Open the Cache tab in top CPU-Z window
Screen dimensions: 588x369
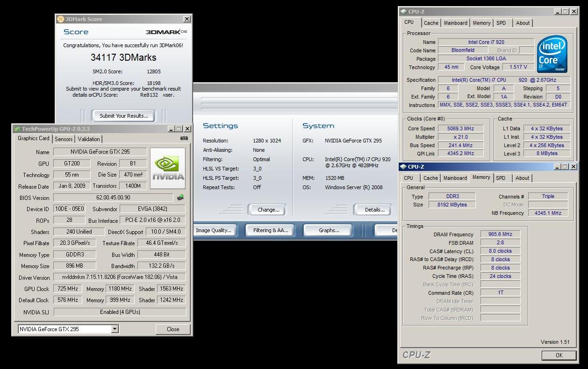pos(431,23)
